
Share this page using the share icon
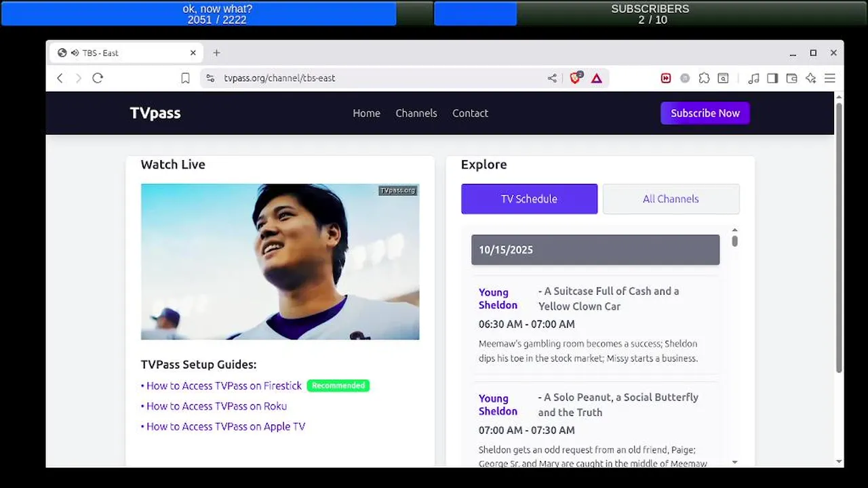[x=552, y=79]
